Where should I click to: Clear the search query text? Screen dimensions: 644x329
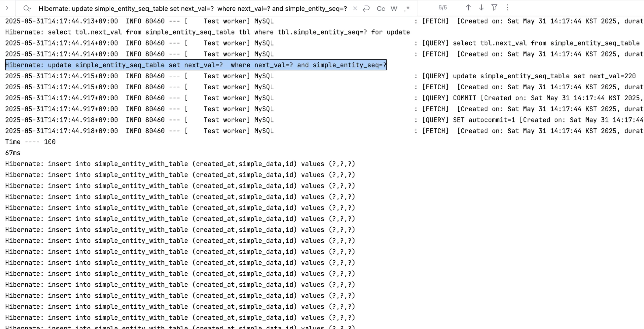(355, 9)
